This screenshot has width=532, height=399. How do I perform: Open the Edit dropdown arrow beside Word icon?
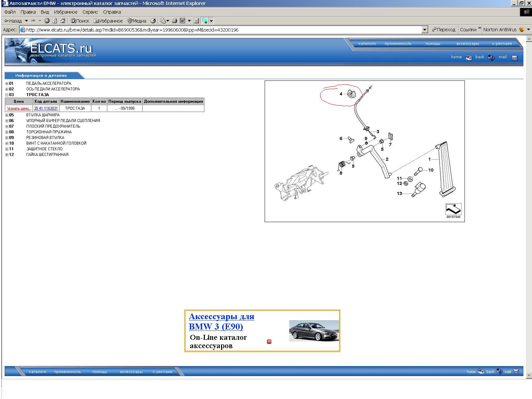189,21
